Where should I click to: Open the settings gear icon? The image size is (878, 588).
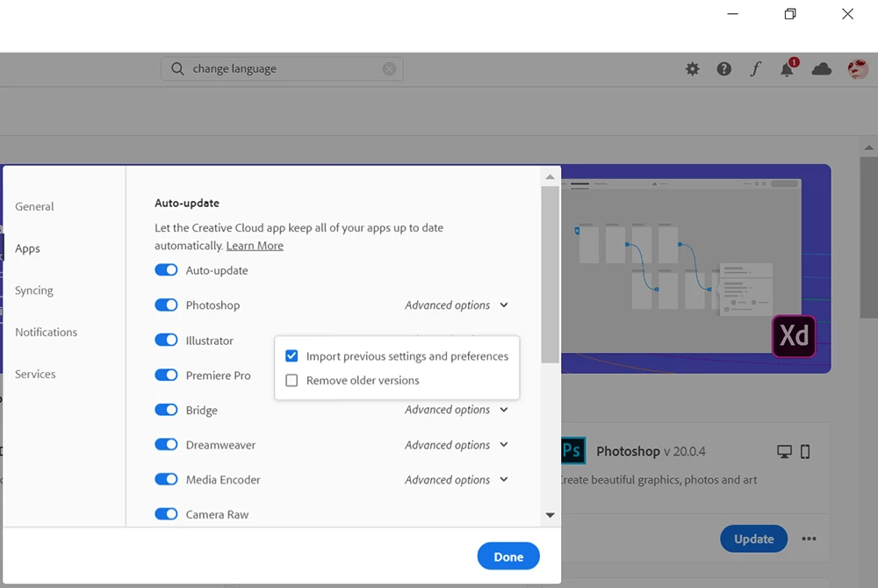(x=693, y=68)
